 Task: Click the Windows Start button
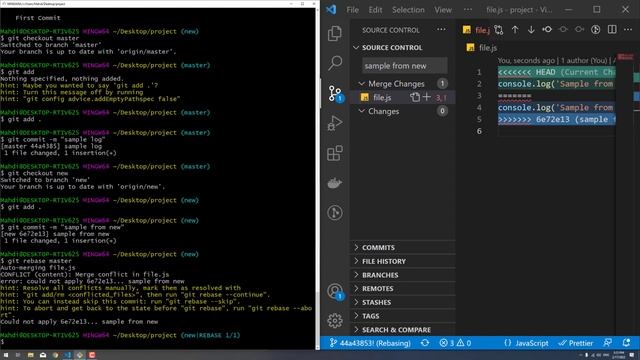pyautogui.click(x=6, y=355)
